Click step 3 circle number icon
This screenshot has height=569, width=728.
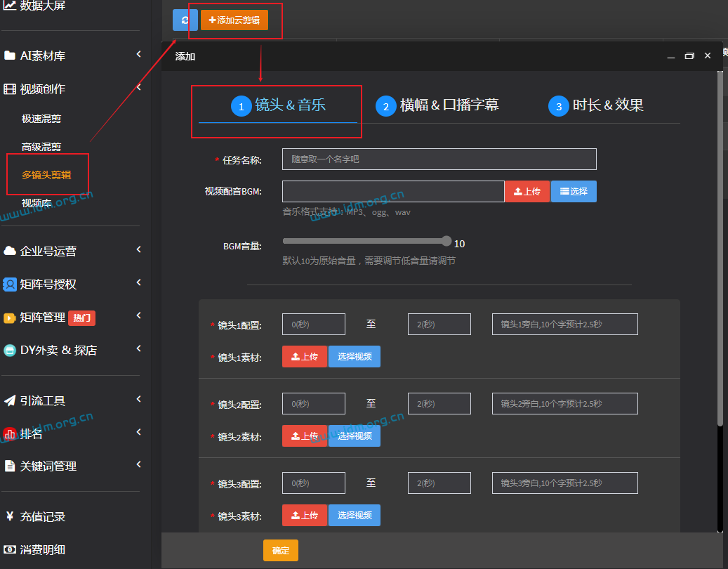click(x=559, y=106)
